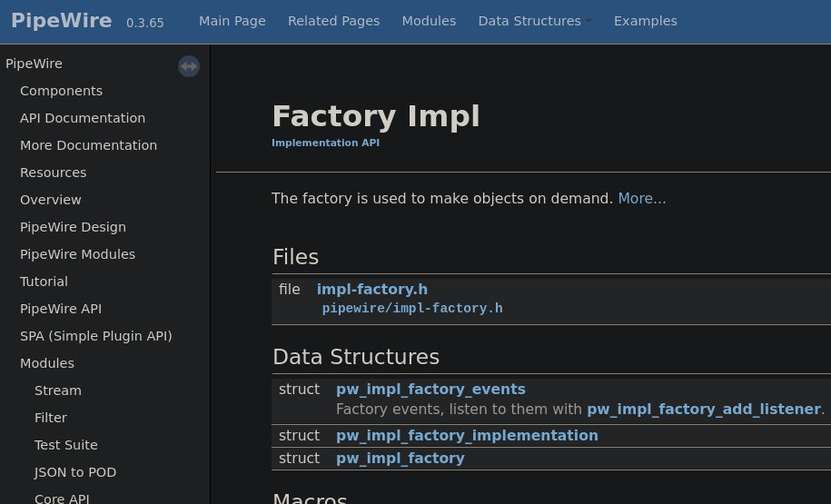Image resolution: width=831 pixels, height=504 pixels.
Task: Open JSON to POD in the sidebar
Action: point(75,472)
